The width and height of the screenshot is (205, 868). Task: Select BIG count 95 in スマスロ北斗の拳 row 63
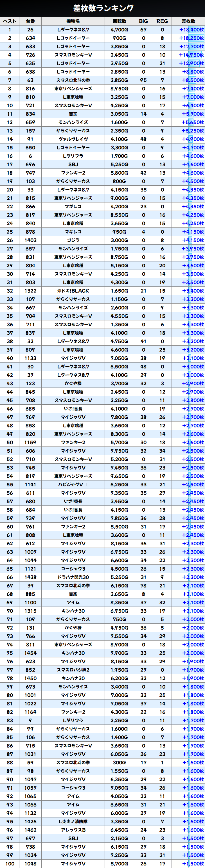point(143,80)
